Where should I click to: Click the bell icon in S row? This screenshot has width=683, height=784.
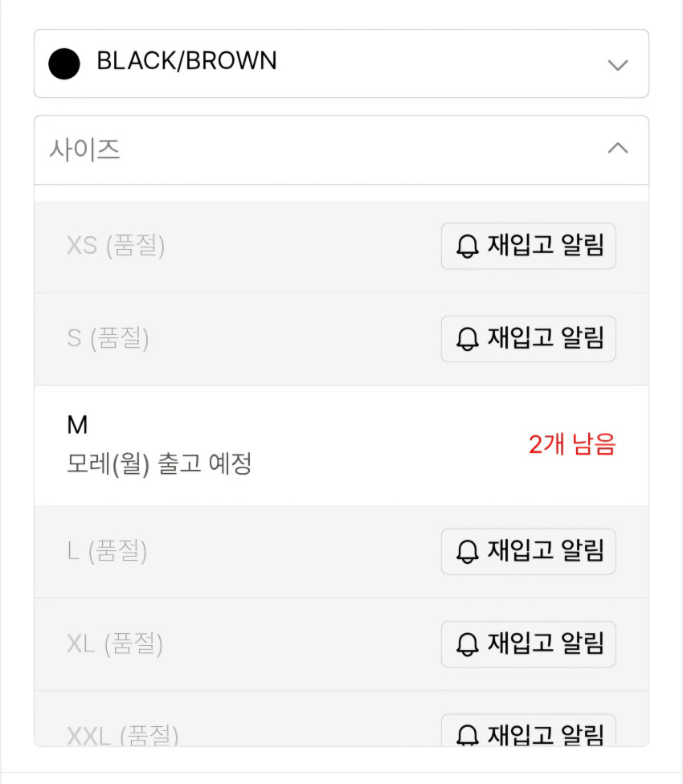(467, 339)
